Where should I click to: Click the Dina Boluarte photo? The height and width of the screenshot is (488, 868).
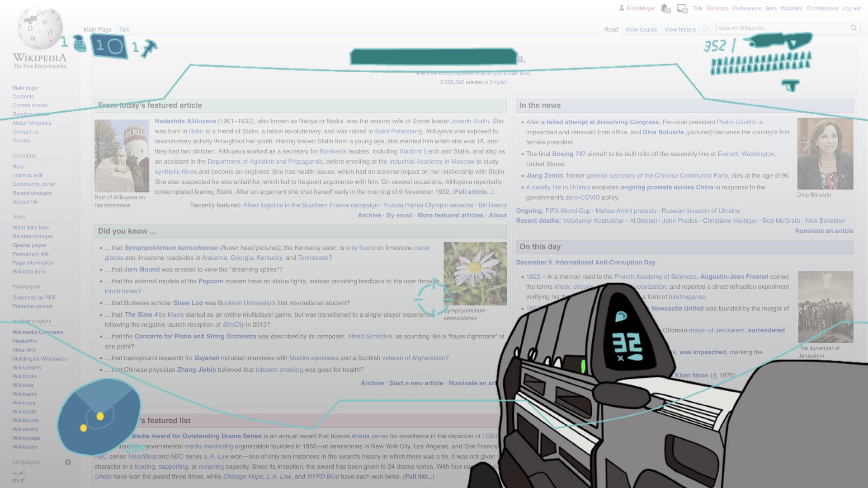[825, 154]
